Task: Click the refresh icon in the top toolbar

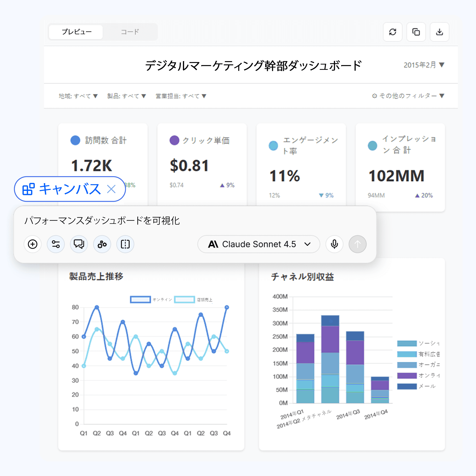Action: 393,32
